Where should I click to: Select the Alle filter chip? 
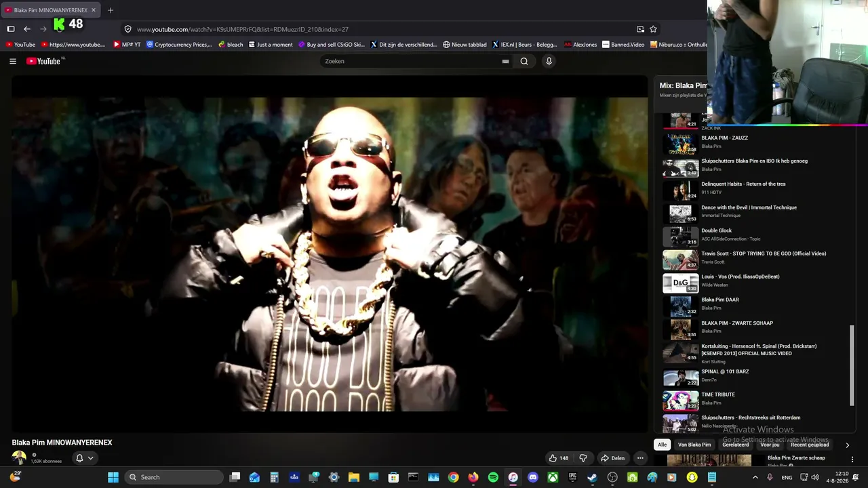click(663, 445)
